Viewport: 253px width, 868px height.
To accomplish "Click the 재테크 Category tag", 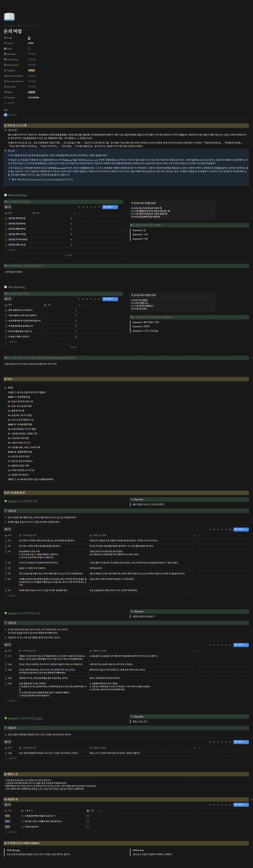I will tap(31, 70).
